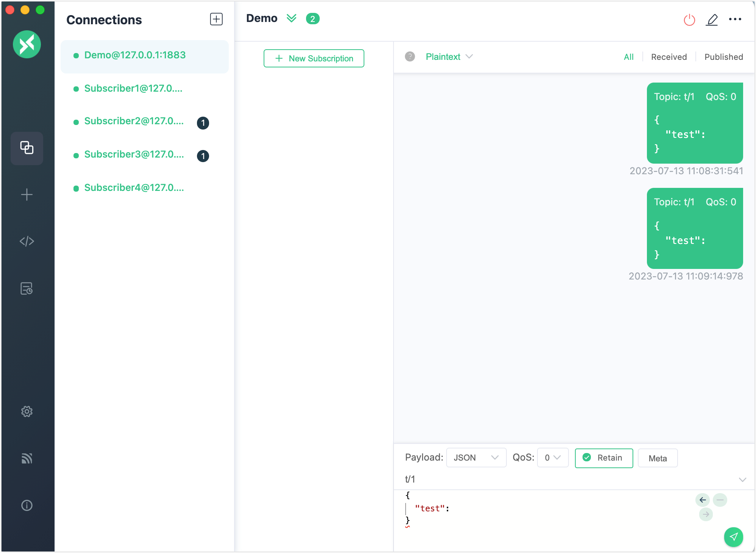
Task: Disconnect using the red power icon
Action: click(689, 20)
